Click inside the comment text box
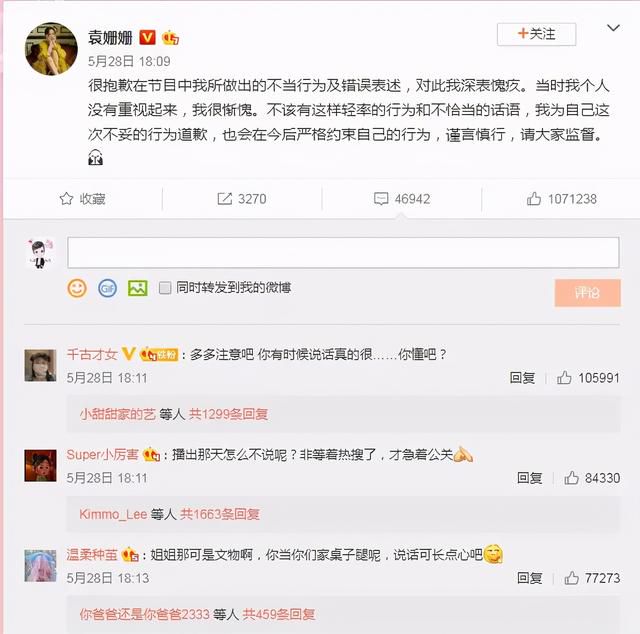The image size is (640, 634). coord(343,252)
